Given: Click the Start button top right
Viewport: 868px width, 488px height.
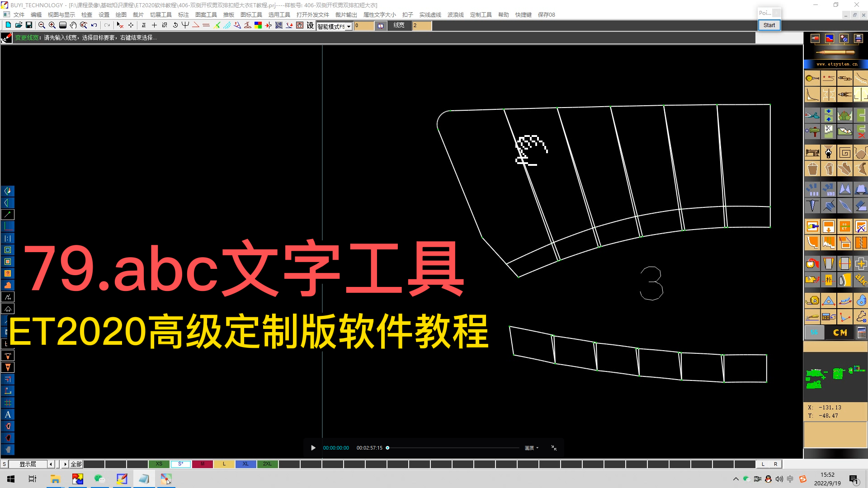Looking at the screenshot, I should pyautogui.click(x=769, y=24).
